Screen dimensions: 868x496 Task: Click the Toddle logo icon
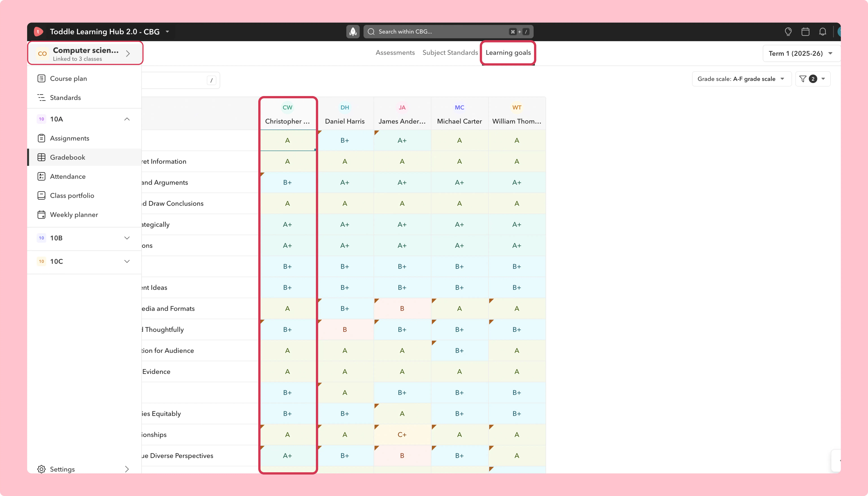point(38,32)
